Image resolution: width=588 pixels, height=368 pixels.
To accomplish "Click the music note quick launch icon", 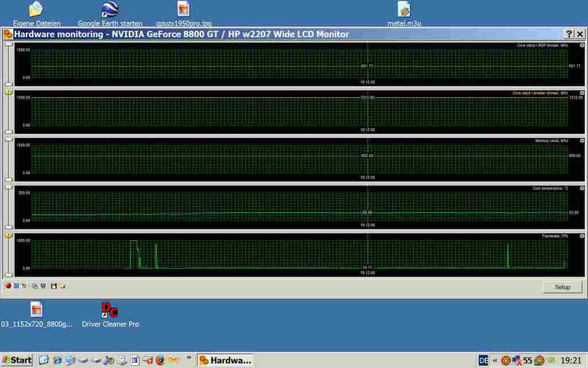I will [x=109, y=361].
